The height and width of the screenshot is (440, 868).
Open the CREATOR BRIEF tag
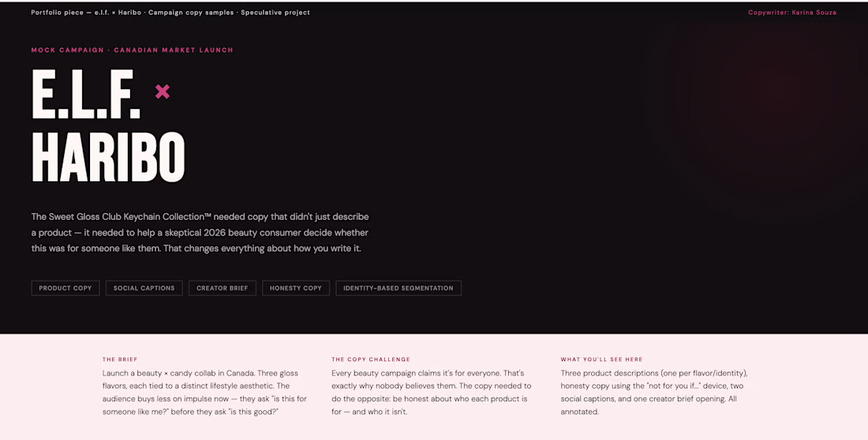click(x=222, y=288)
